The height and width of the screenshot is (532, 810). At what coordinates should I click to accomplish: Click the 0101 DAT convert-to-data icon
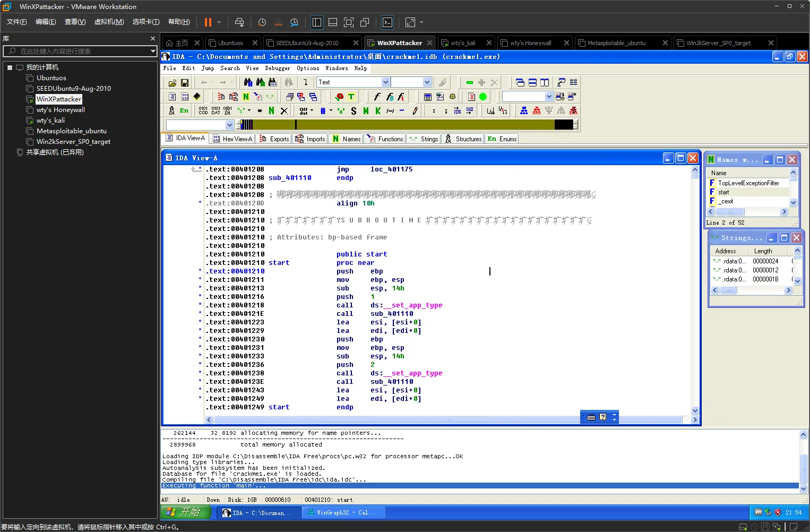[x=216, y=110]
